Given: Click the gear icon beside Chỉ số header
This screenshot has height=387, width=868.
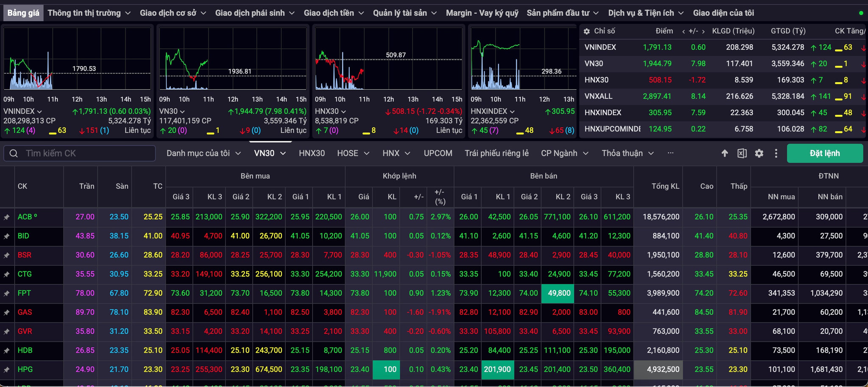Looking at the screenshot, I should 587,31.
